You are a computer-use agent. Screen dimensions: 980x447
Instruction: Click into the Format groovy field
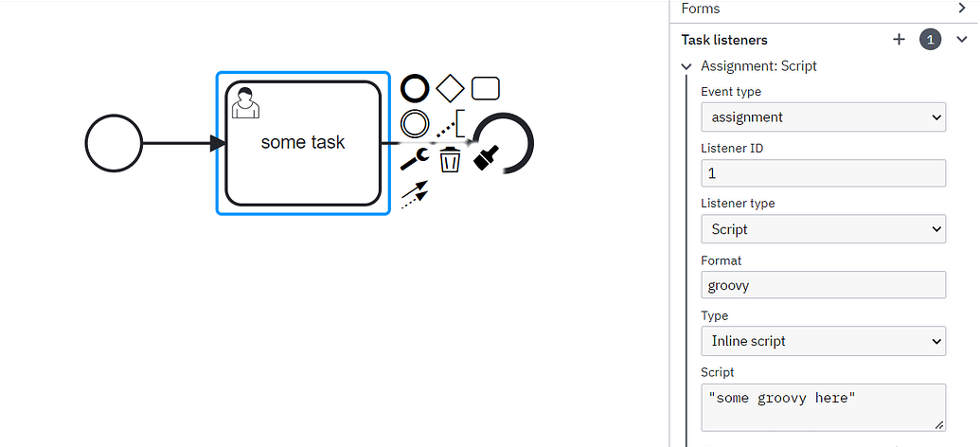[x=823, y=285]
